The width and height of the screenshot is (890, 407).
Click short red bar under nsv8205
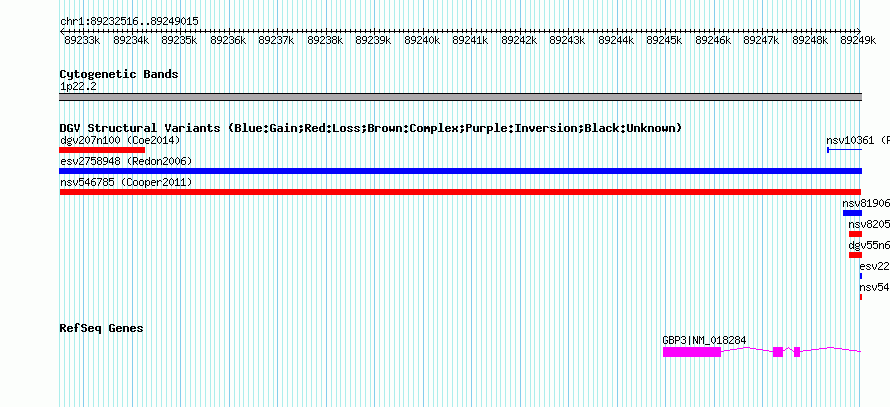point(855,234)
